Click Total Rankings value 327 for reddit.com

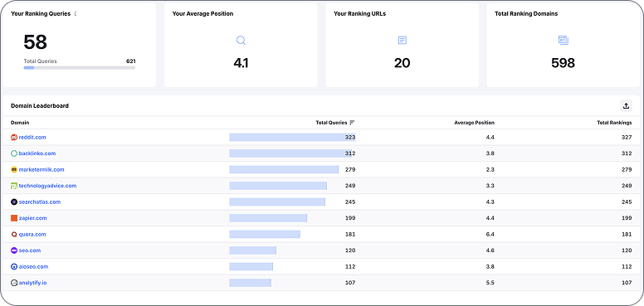coord(627,138)
